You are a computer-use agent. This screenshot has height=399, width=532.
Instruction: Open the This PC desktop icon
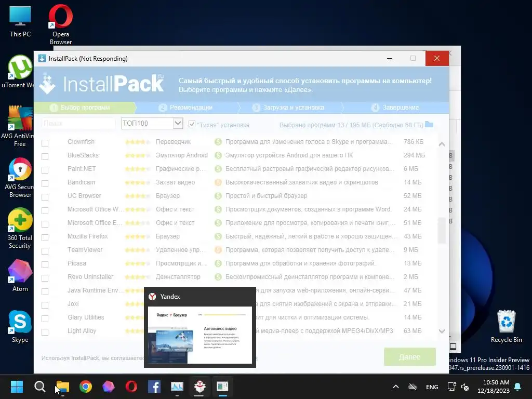coord(20,21)
